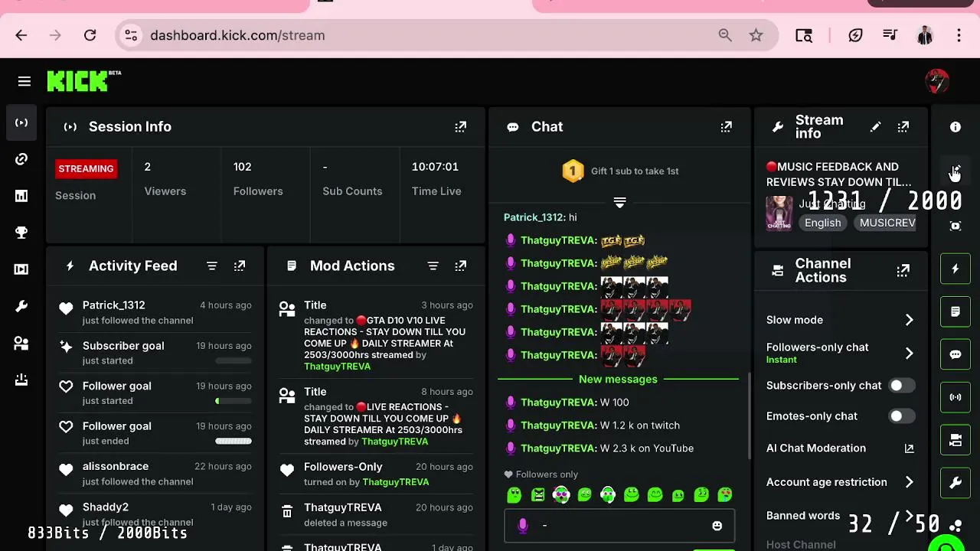
Task: Click the chat identity badge in message box
Action: pyautogui.click(x=523, y=526)
